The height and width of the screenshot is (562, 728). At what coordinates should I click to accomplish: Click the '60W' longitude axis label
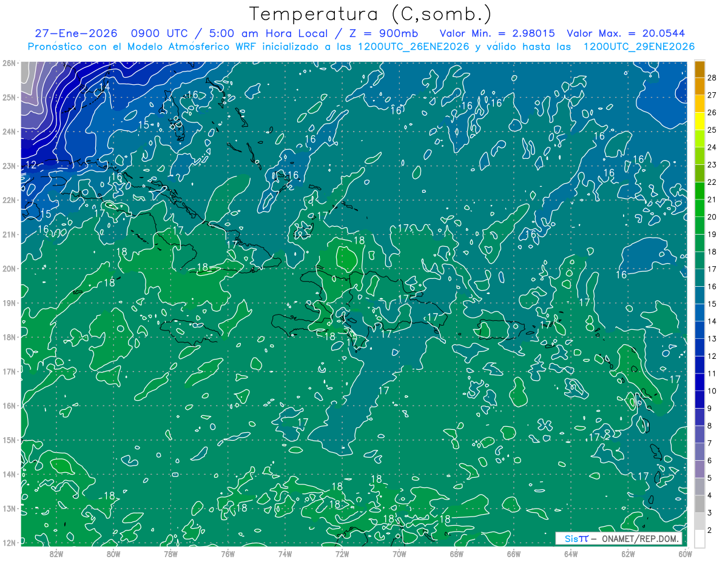click(x=686, y=554)
